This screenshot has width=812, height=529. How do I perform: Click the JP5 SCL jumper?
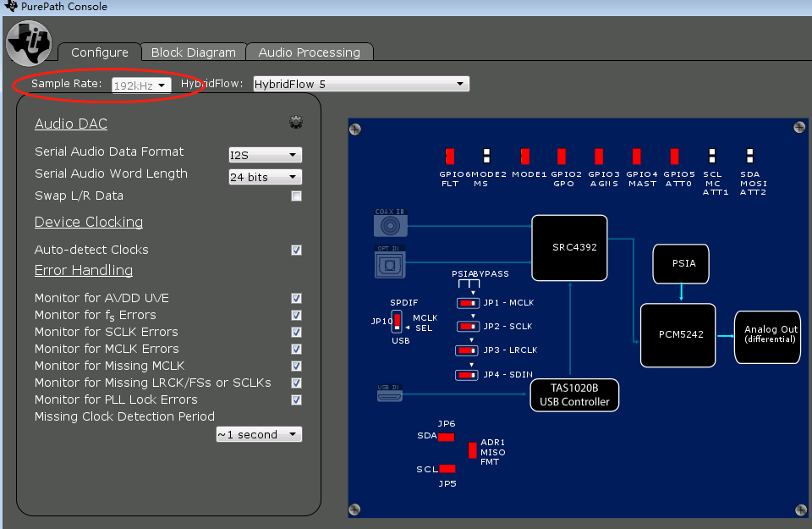(447, 469)
